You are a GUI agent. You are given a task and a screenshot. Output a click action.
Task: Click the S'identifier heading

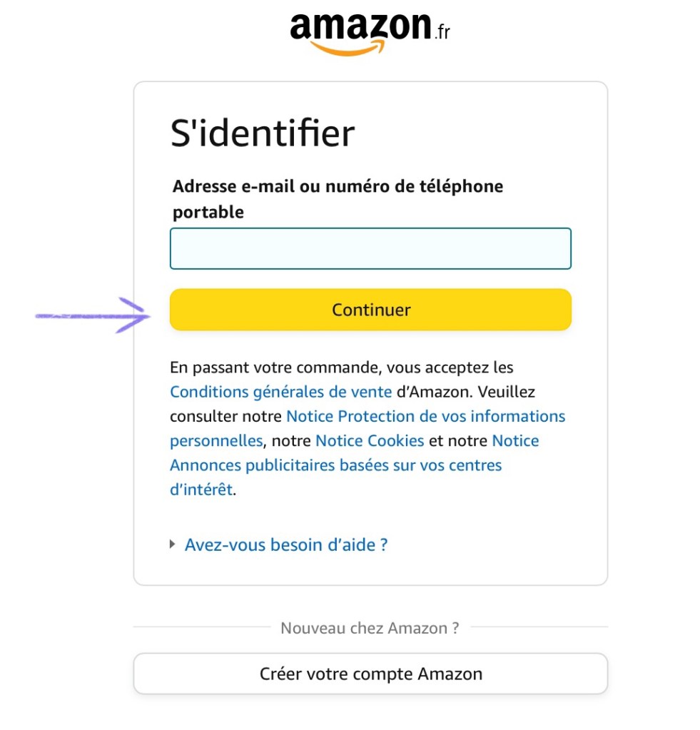click(263, 133)
